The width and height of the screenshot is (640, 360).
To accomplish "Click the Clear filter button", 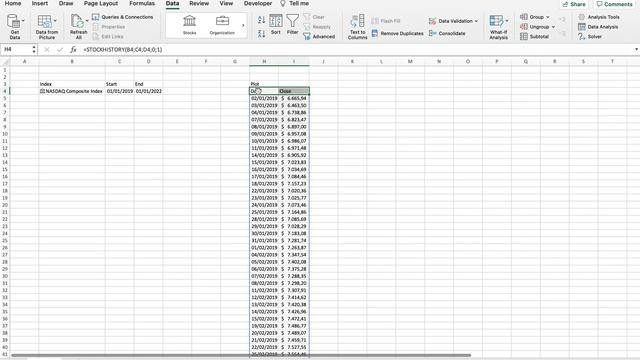I will (x=314, y=17).
